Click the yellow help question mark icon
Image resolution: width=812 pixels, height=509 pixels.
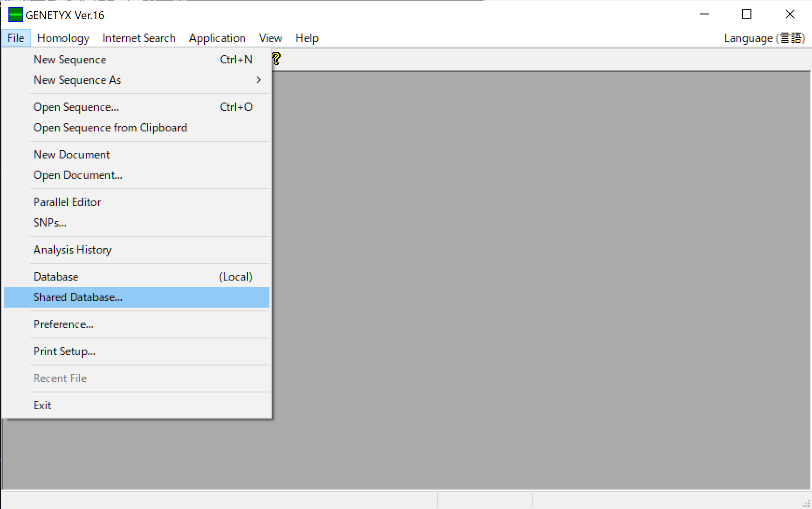[x=276, y=59]
